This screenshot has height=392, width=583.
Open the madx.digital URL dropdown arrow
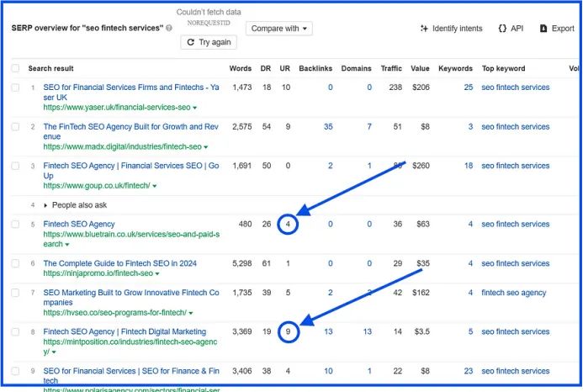coord(206,147)
